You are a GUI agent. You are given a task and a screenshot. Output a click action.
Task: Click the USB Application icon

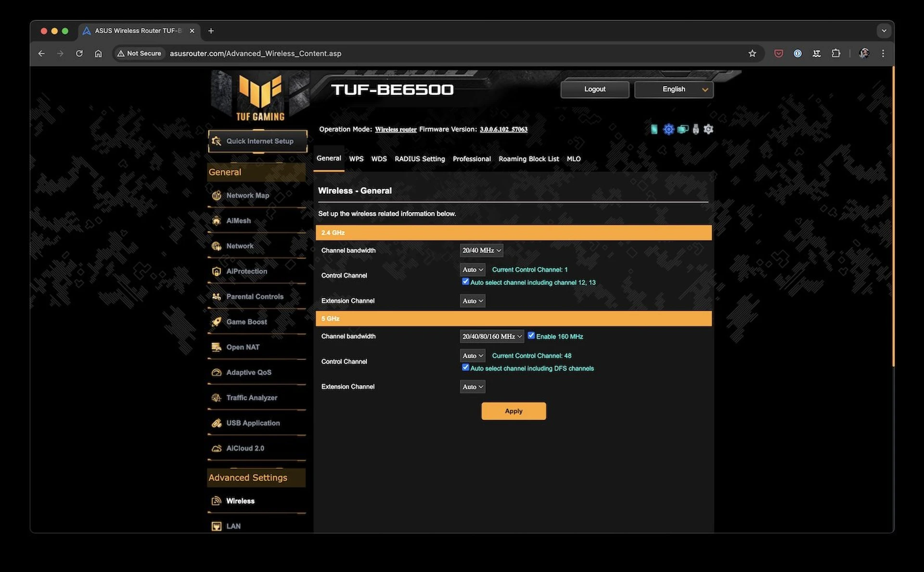217,423
